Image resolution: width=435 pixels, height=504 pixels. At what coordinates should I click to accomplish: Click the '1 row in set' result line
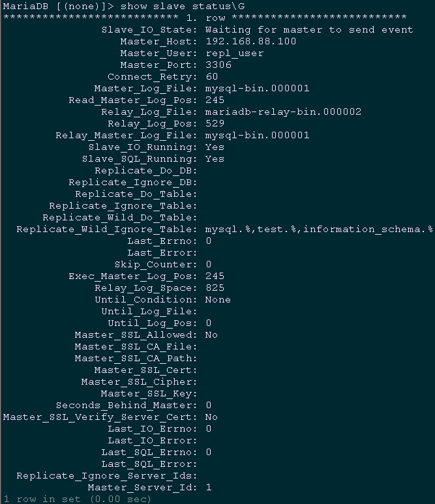[77, 499]
